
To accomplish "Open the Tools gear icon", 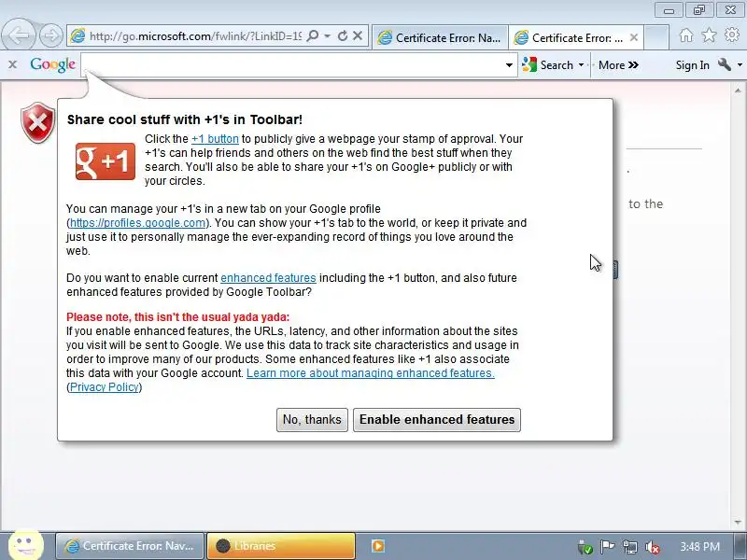I will tap(732, 35).
